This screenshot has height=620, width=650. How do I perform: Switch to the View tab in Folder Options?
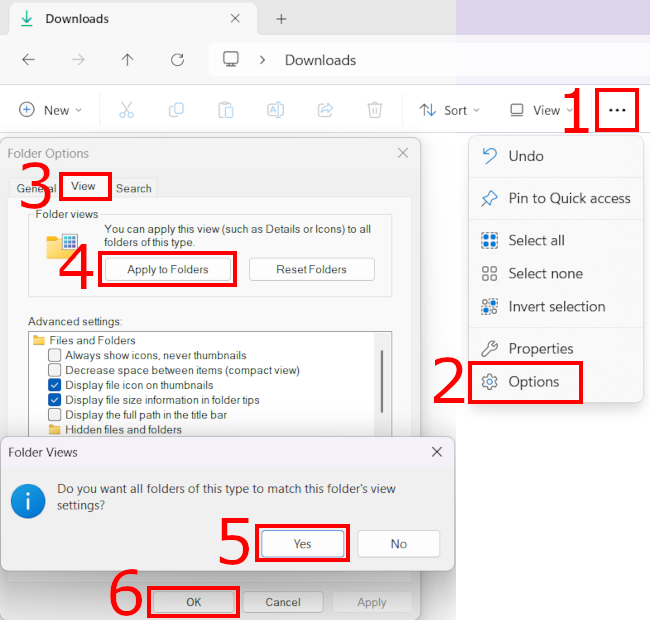[x=84, y=186]
